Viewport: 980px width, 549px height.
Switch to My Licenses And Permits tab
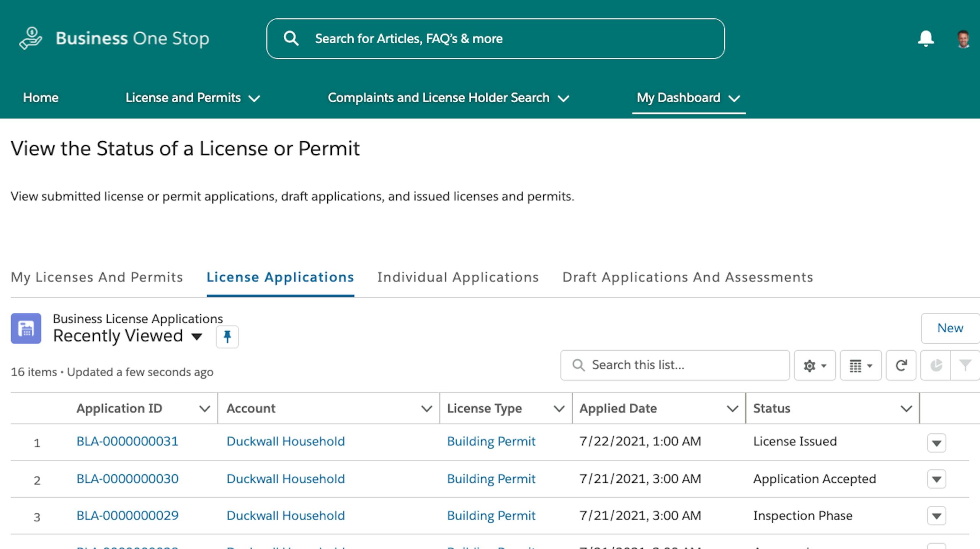(97, 277)
